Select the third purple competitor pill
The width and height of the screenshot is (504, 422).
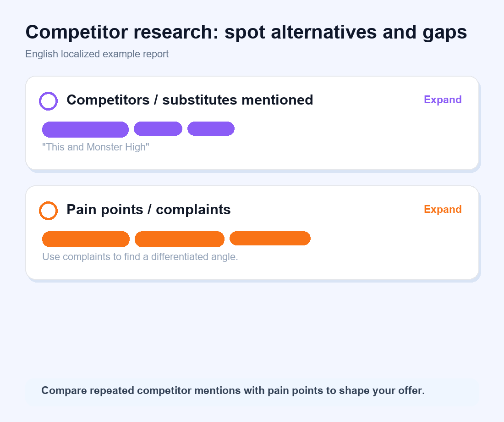tap(211, 129)
